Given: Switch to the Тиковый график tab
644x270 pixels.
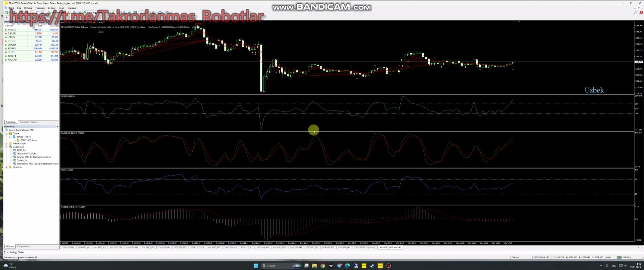Looking at the screenshot, I should [29, 122].
